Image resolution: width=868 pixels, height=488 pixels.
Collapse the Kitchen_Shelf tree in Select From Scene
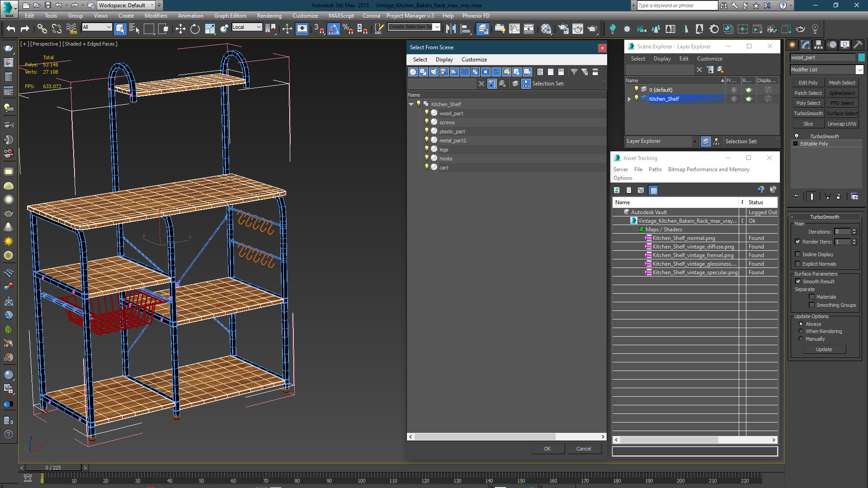click(x=411, y=104)
